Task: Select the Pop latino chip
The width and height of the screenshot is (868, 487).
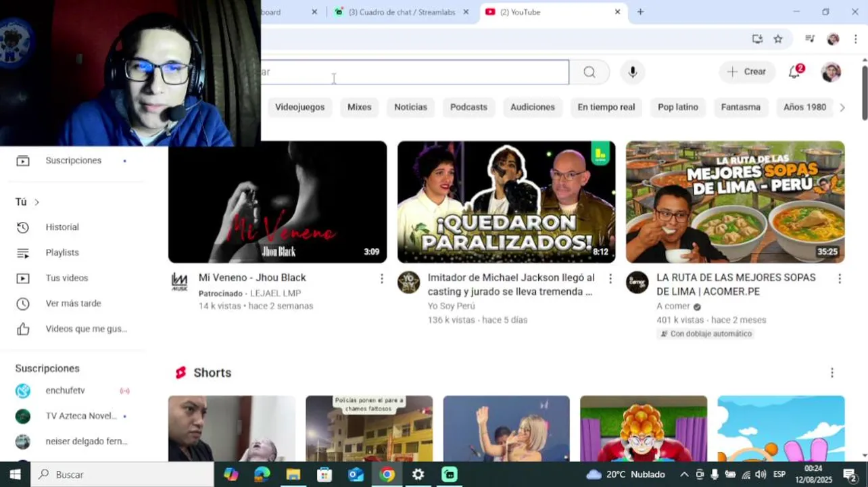Action: coord(678,107)
